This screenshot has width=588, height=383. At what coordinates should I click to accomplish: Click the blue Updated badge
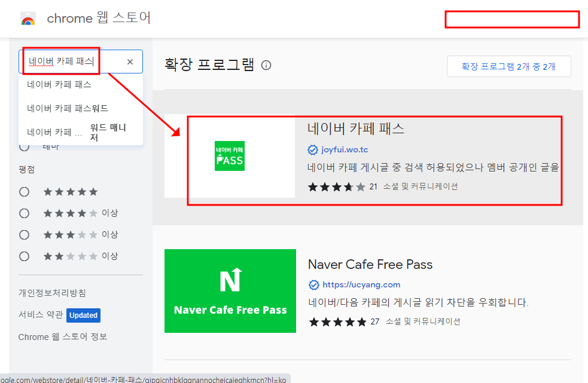point(83,315)
